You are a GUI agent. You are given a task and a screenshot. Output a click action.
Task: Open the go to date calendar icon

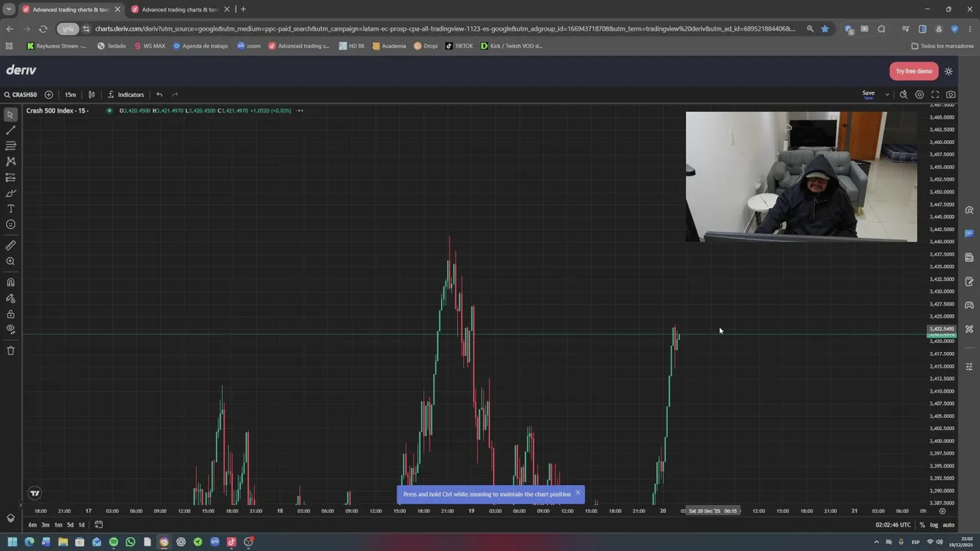click(x=99, y=525)
